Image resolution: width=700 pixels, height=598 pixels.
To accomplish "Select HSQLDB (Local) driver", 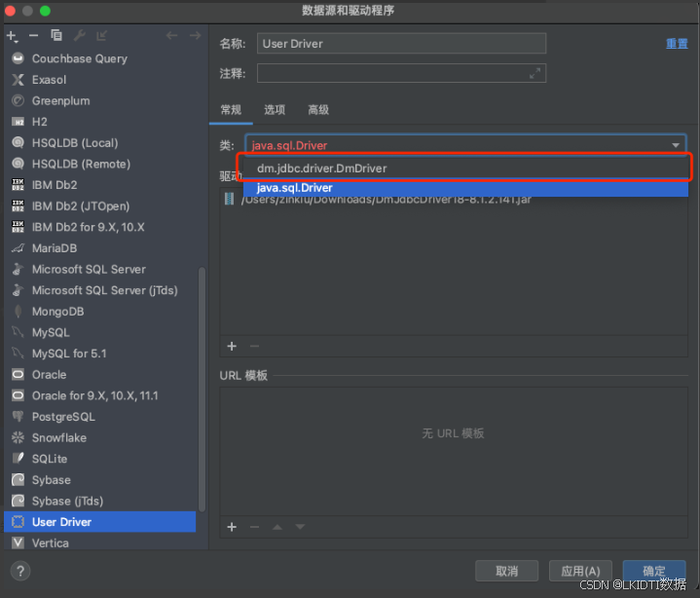I will pos(100,142).
